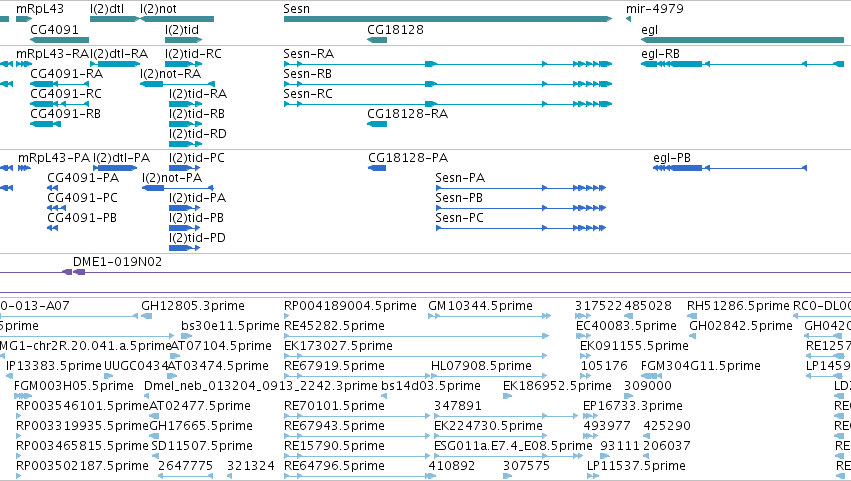851x481 pixels.
Task: Select transcript Sesn-RB
Action: pos(307,74)
